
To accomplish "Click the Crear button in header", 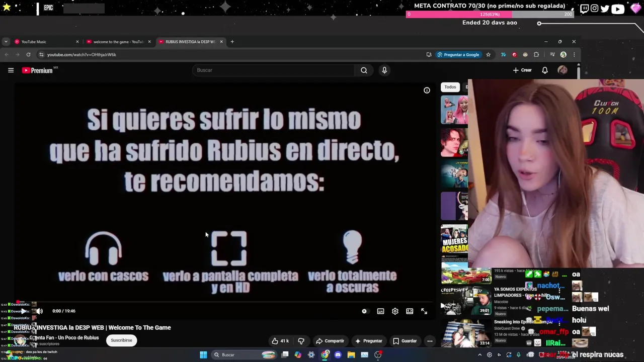I will [x=522, y=70].
